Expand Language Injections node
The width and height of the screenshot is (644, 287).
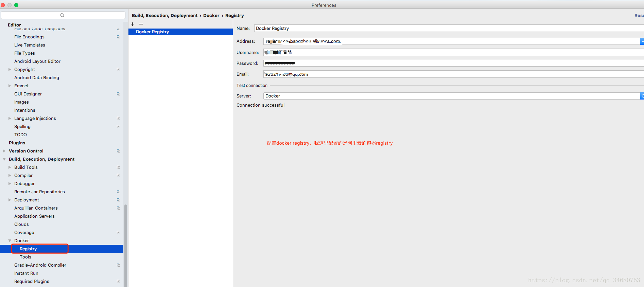click(10, 118)
